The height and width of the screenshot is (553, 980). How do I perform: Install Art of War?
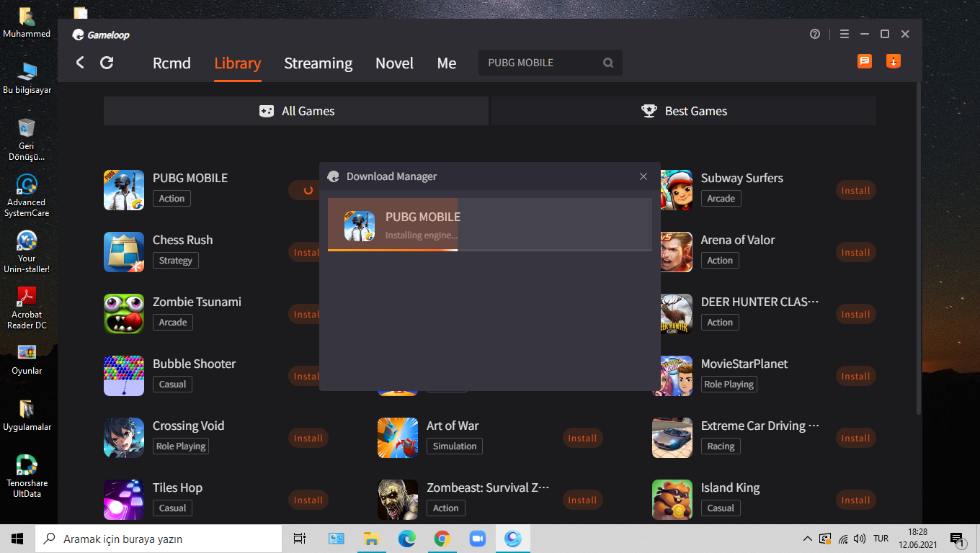(x=582, y=439)
